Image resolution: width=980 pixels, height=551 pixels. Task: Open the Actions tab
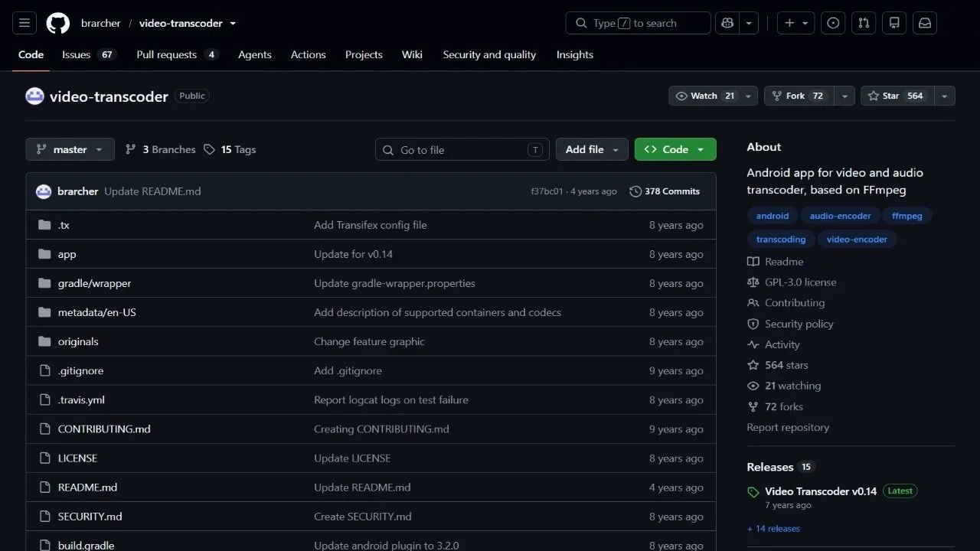[x=309, y=54]
